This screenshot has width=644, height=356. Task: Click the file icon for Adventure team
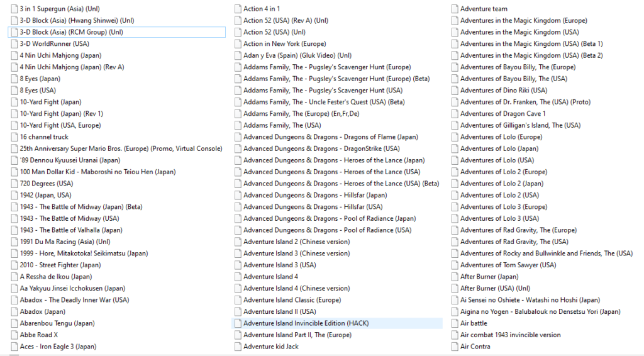click(x=455, y=9)
